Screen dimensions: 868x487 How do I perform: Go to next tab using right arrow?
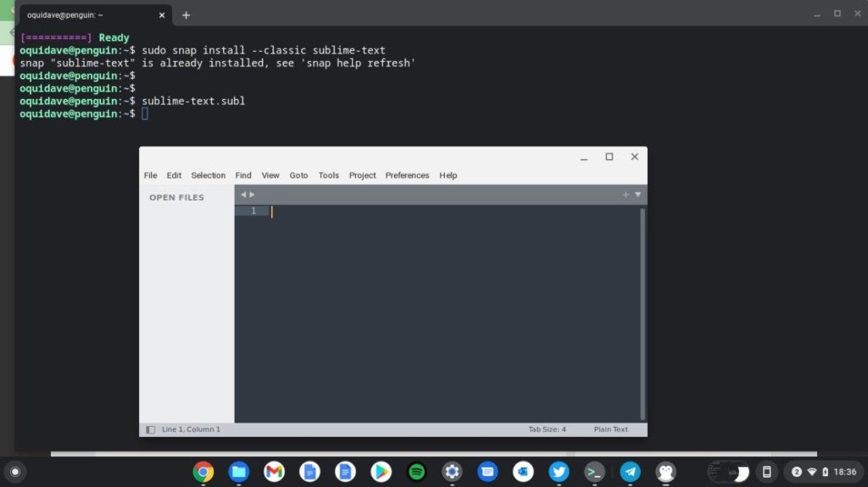pos(252,194)
